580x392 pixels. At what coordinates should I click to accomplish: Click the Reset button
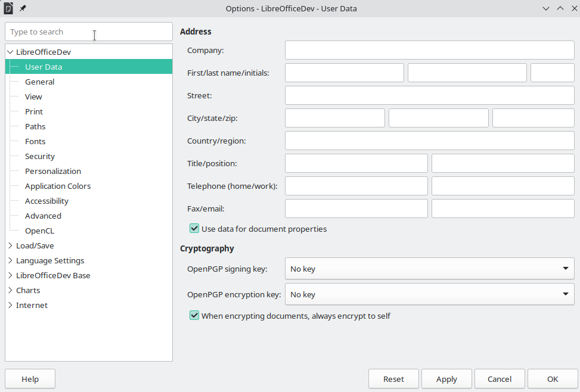[x=393, y=379]
